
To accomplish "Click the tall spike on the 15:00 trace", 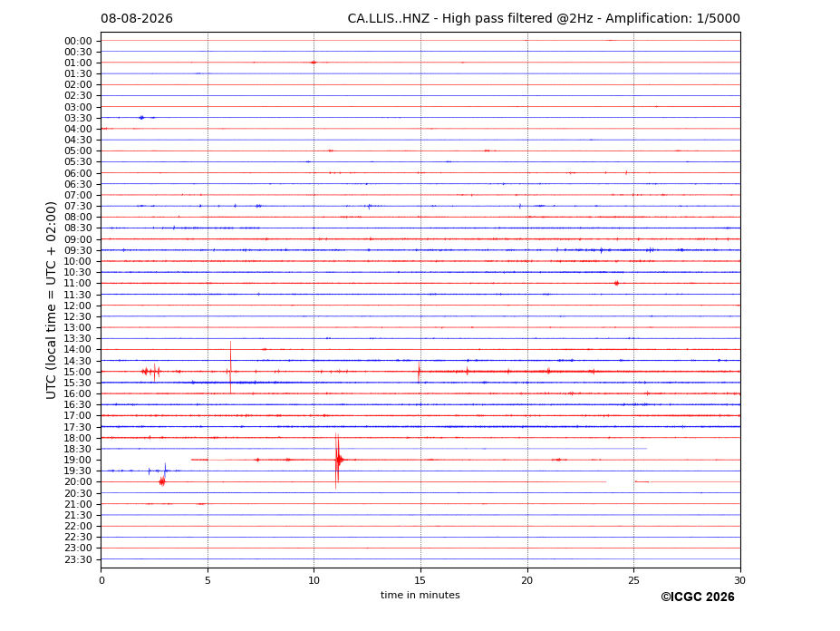I will pos(231,368).
